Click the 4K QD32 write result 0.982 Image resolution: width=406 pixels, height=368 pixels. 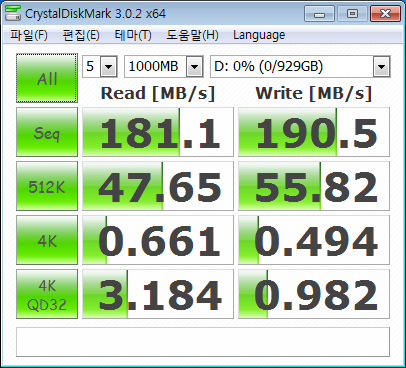(x=314, y=294)
